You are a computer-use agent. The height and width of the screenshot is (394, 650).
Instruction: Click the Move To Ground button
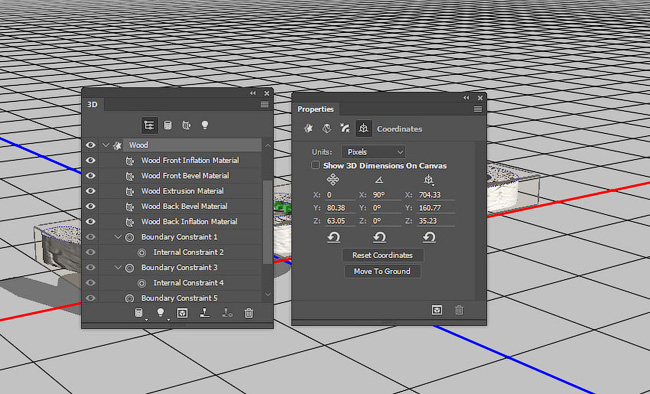382,271
